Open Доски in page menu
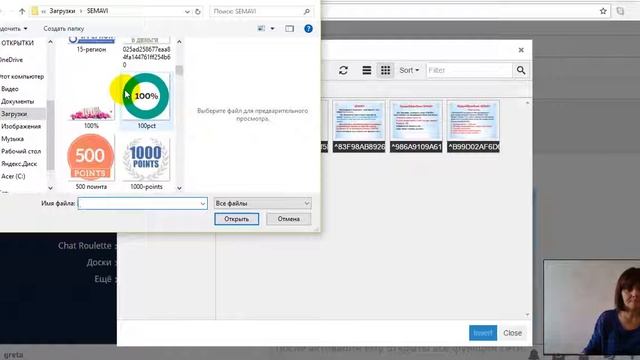Viewport: 640px width, 360px height. (99, 262)
